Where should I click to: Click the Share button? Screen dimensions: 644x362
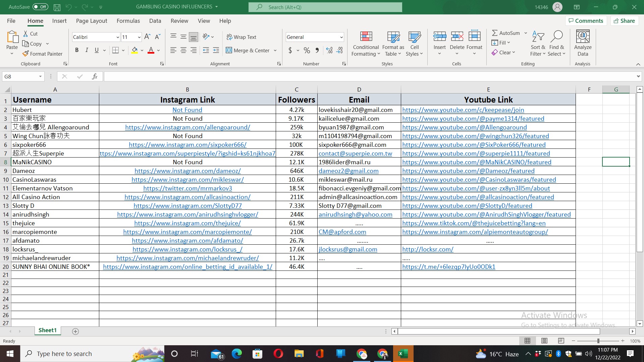[x=624, y=20]
